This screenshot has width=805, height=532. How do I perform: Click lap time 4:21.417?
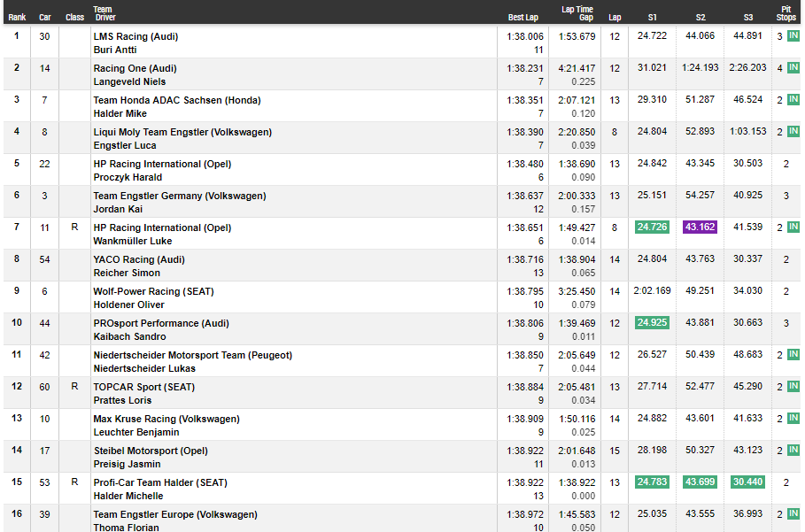pyautogui.click(x=577, y=68)
